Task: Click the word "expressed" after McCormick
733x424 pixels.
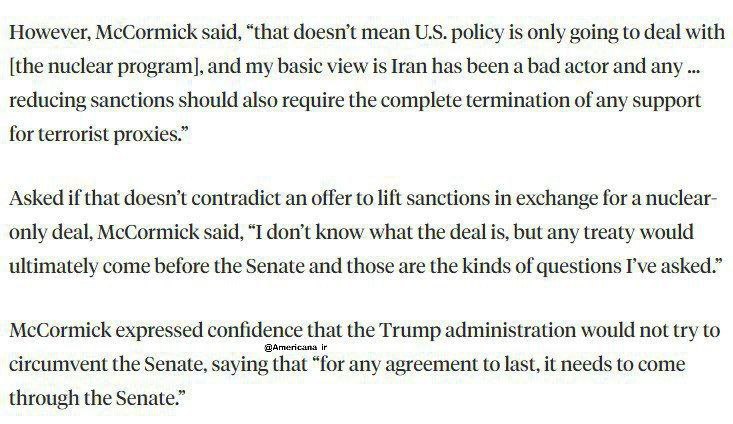Action: tap(159, 331)
